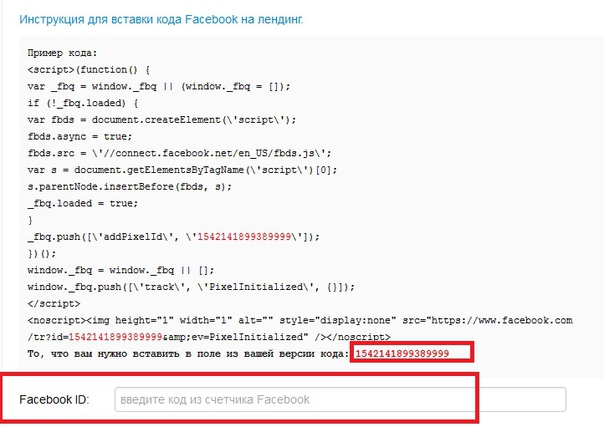Click the document.createElement script line

[162, 120]
